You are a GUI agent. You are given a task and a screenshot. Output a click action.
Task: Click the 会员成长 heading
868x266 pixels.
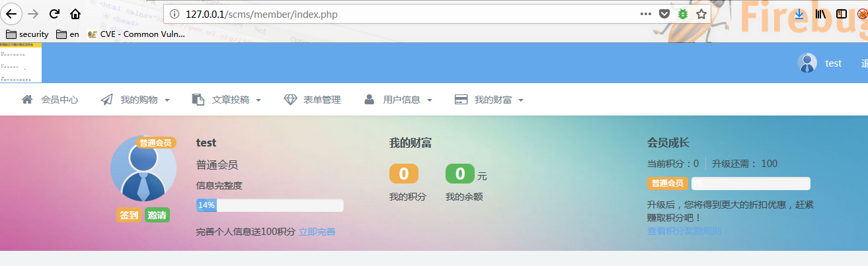pos(668,143)
